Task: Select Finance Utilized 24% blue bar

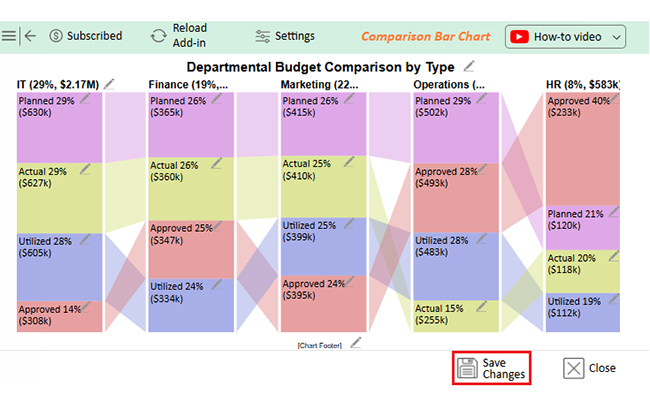Action: 191,305
